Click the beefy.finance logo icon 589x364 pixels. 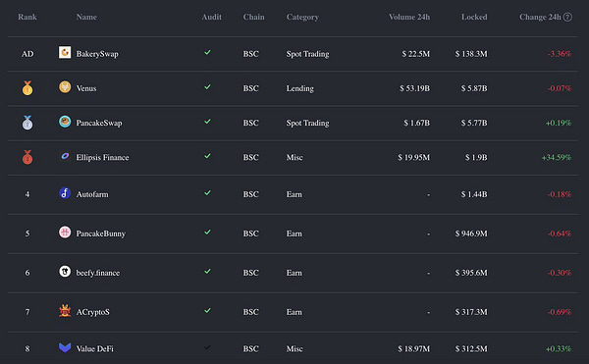(65, 272)
